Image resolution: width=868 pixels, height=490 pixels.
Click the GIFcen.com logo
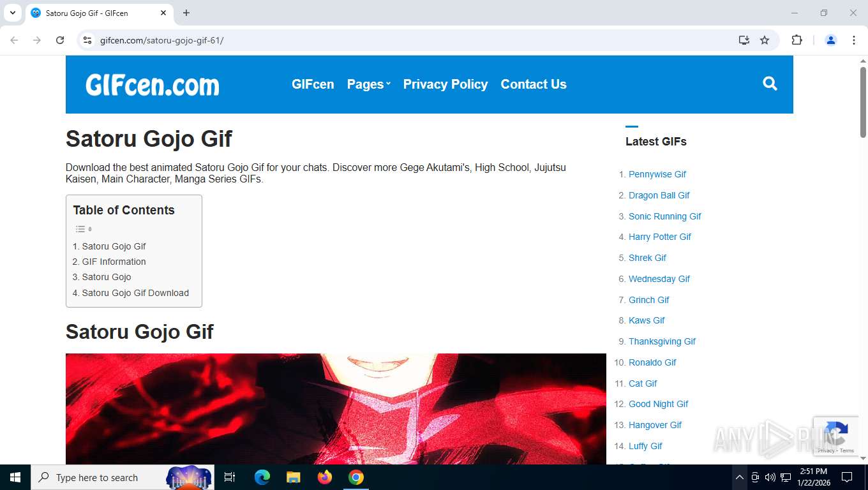(152, 84)
